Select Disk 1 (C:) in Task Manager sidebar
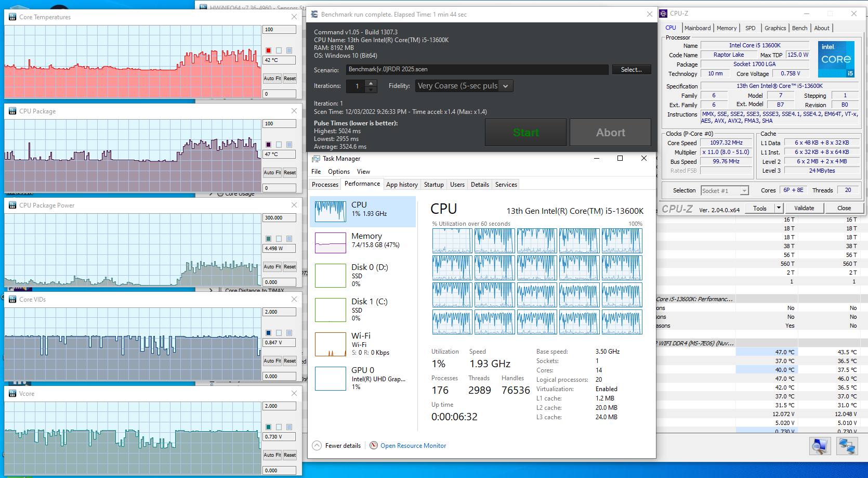868x478 pixels. click(363, 309)
